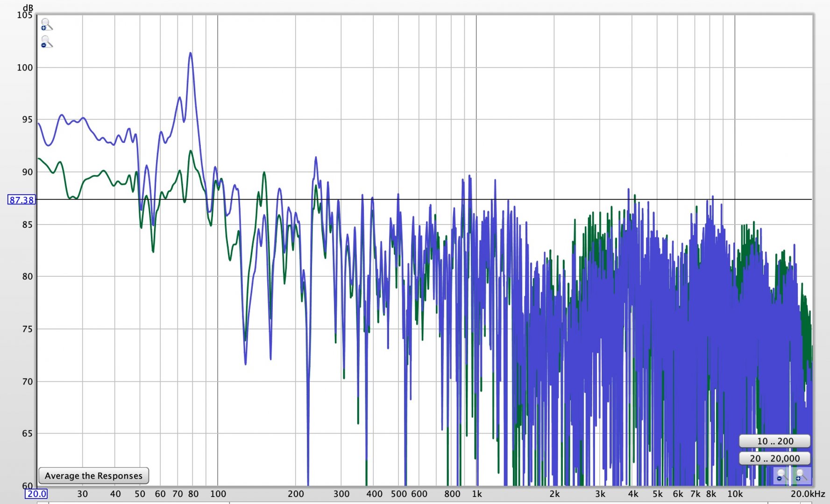Click the 105 label atop the dB axis

25,15
